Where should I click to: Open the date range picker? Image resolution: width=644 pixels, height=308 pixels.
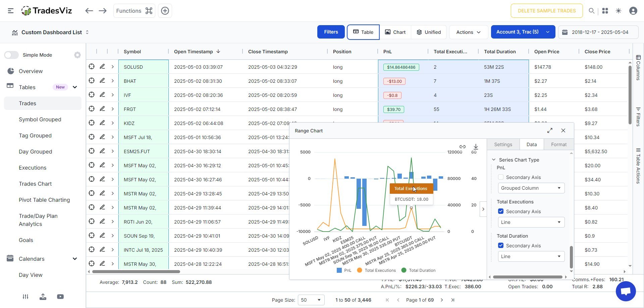click(x=598, y=32)
